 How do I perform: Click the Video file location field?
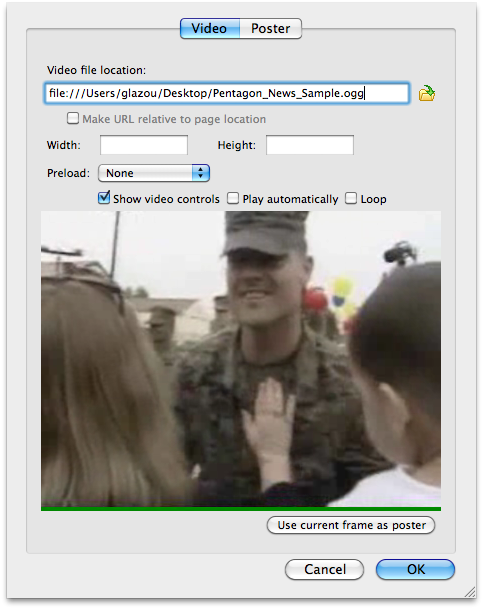click(227, 93)
